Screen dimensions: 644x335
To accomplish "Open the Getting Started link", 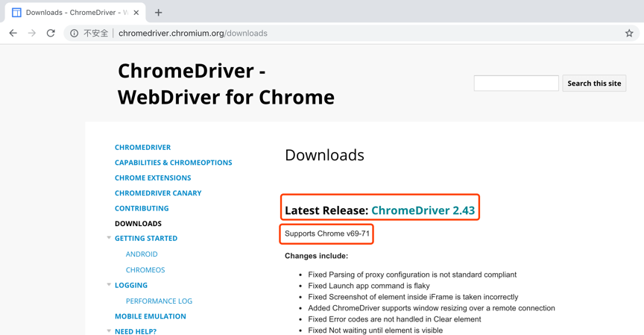I will (x=146, y=238).
